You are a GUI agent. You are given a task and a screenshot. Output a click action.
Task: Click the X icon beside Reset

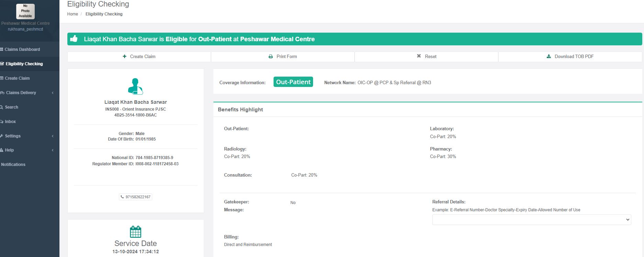point(419,56)
